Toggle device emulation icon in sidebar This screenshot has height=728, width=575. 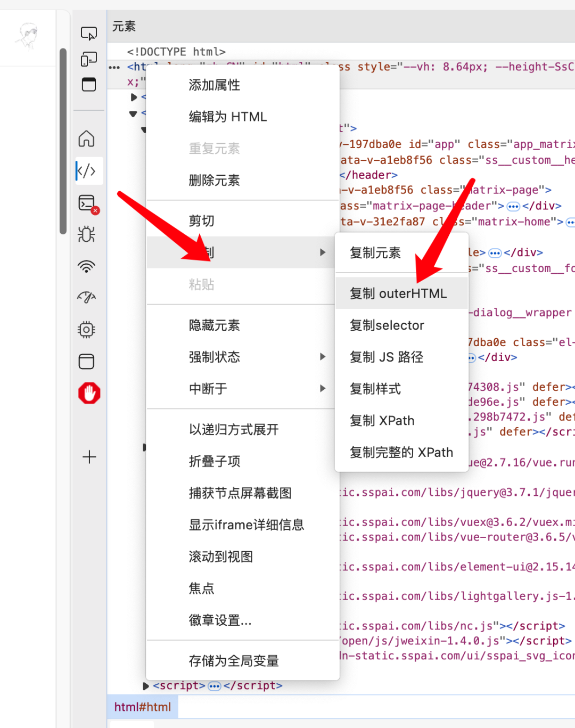(x=89, y=59)
